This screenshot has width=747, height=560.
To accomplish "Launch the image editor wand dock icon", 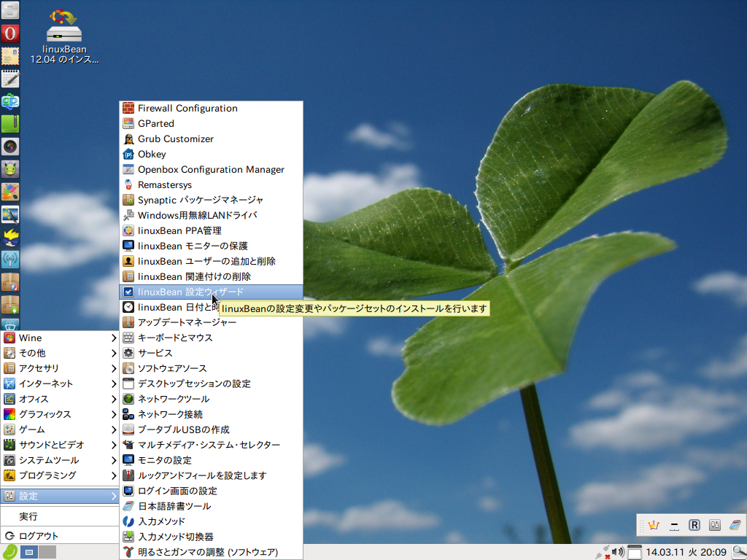I will pos(10,215).
